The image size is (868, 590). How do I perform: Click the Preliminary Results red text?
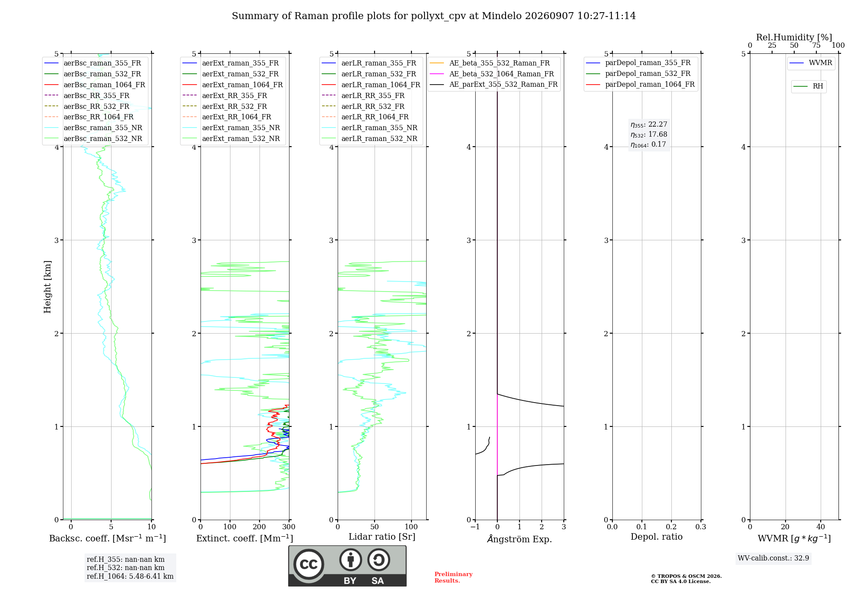click(x=453, y=577)
